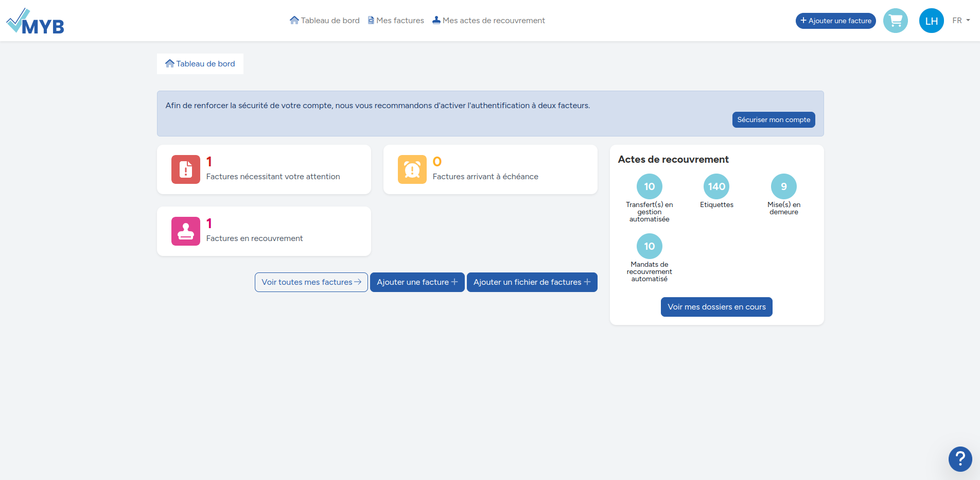Open the help question mark icon

point(960,458)
